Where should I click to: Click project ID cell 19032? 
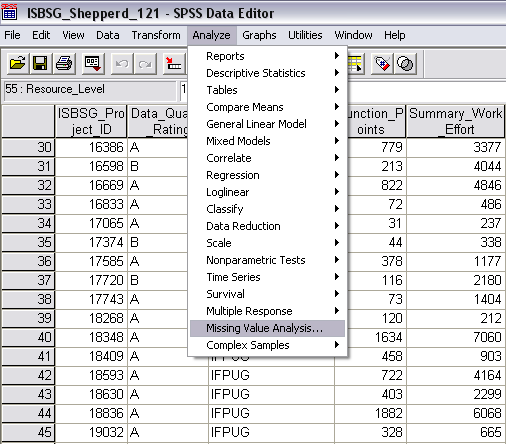[x=91, y=432]
